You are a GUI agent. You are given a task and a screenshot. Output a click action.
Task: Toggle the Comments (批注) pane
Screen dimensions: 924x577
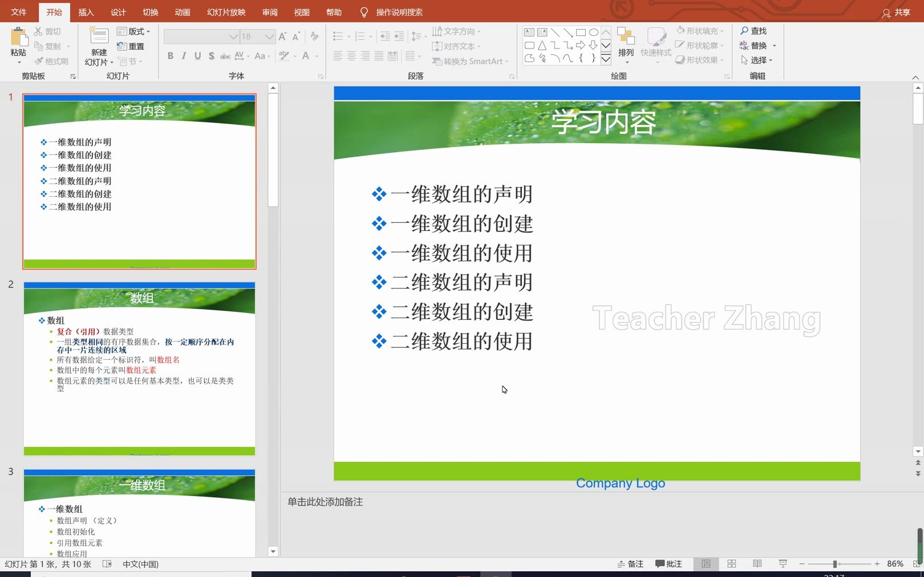coord(668,564)
